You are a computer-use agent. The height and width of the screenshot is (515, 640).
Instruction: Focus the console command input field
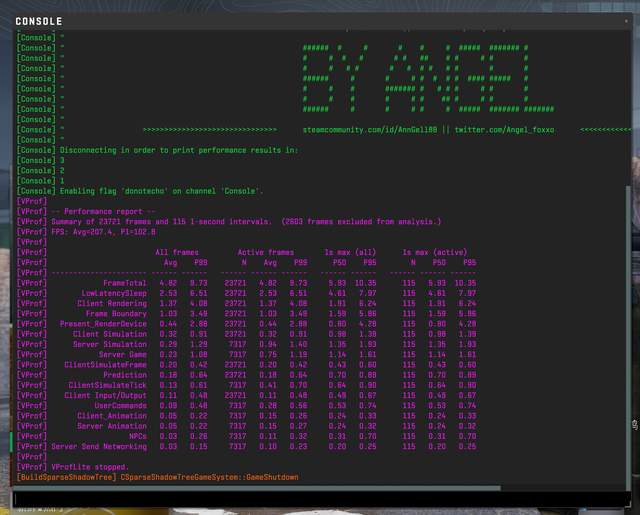coord(320,499)
